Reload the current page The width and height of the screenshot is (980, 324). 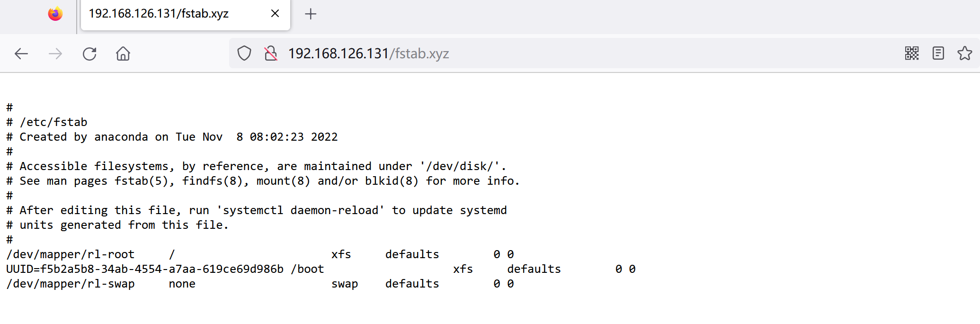pos(89,54)
